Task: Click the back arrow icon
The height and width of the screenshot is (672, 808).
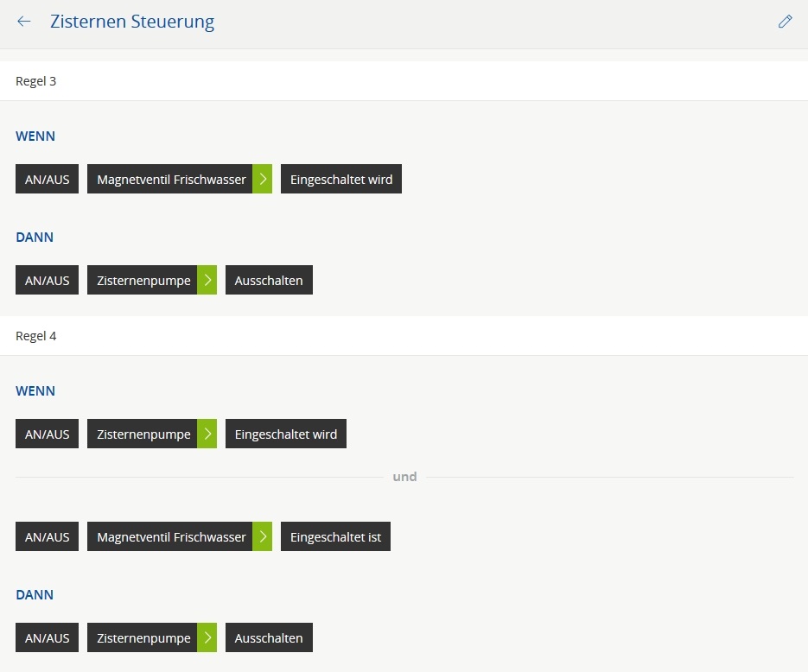Action: tap(24, 22)
